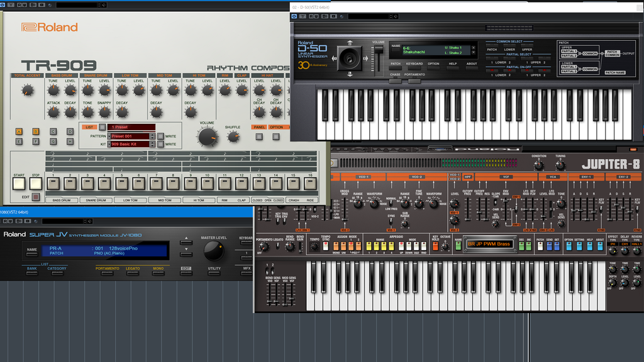Select the LOW TOM instrument label on TR-909
Viewport: 644px width, 362px height.
130,200
